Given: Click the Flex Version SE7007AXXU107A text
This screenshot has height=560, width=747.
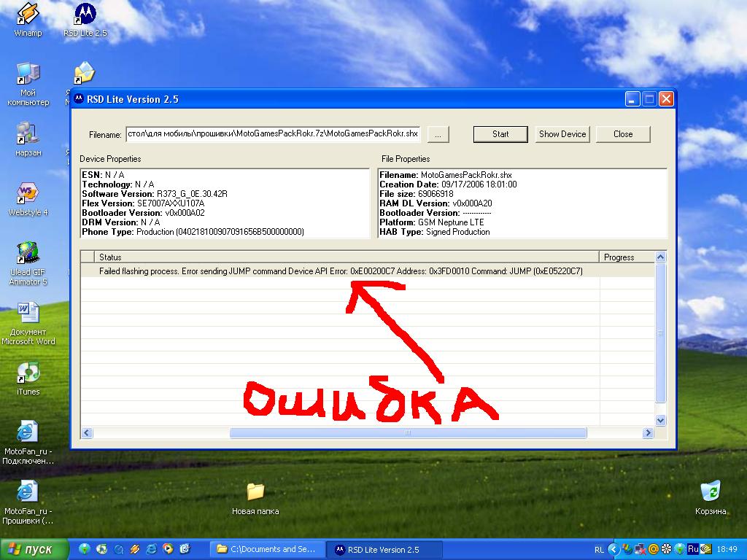Looking at the screenshot, I should [143, 203].
